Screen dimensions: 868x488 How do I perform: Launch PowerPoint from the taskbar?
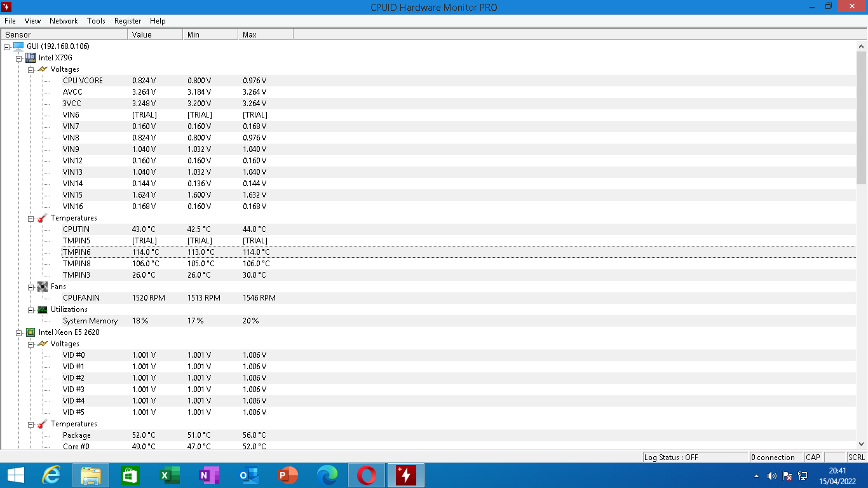coord(288,475)
